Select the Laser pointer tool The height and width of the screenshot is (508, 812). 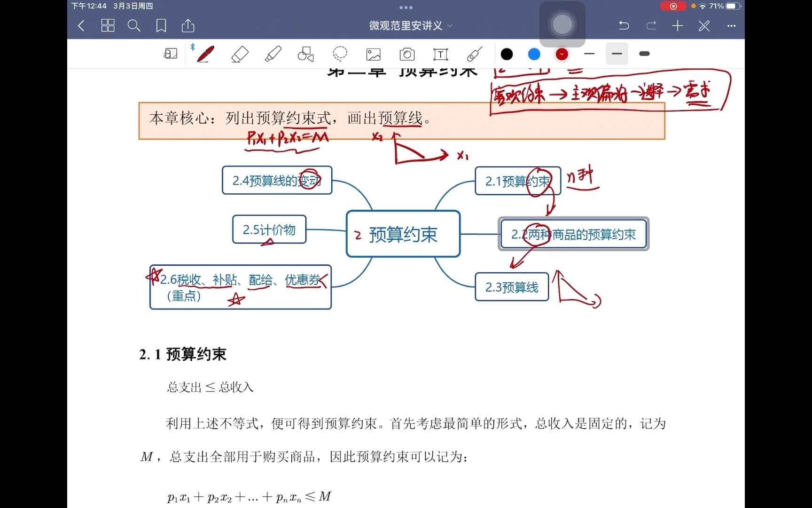(475, 54)
